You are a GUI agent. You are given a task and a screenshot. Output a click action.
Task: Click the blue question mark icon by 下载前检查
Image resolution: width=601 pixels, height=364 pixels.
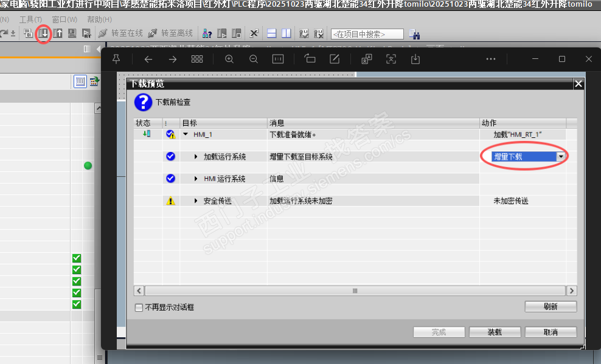[143, 102]
